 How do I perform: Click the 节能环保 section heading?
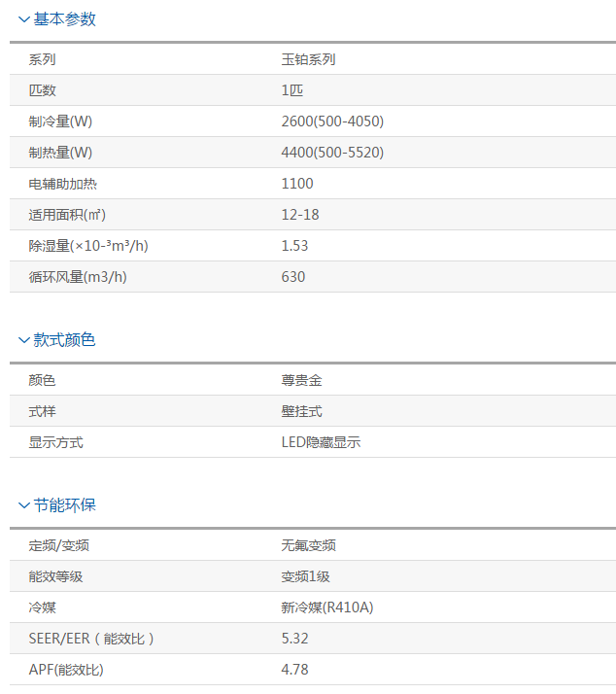point(64,505)
